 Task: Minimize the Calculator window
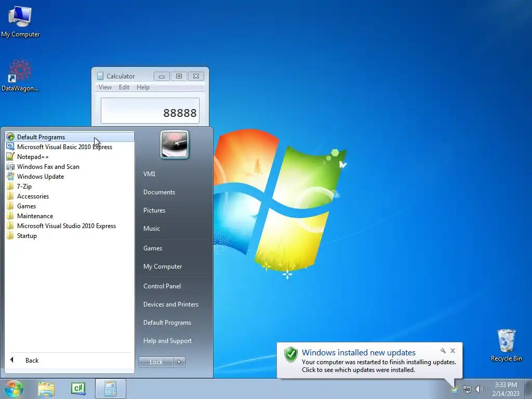[x=162, y=76]
